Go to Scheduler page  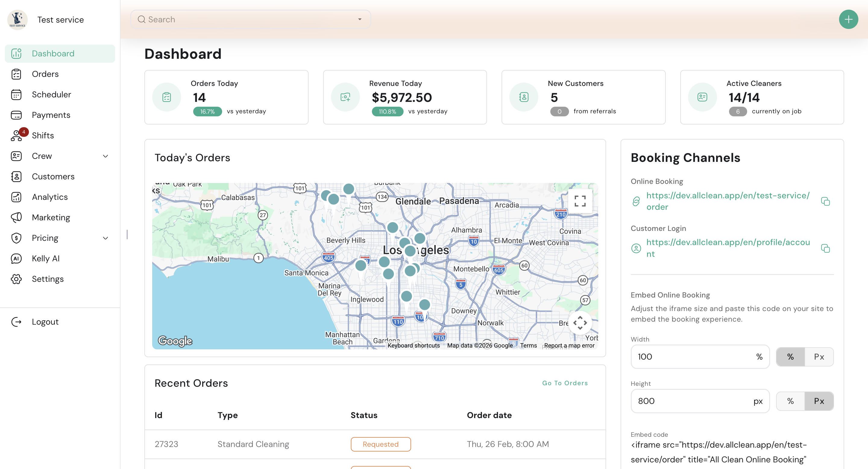coord(51,94)
